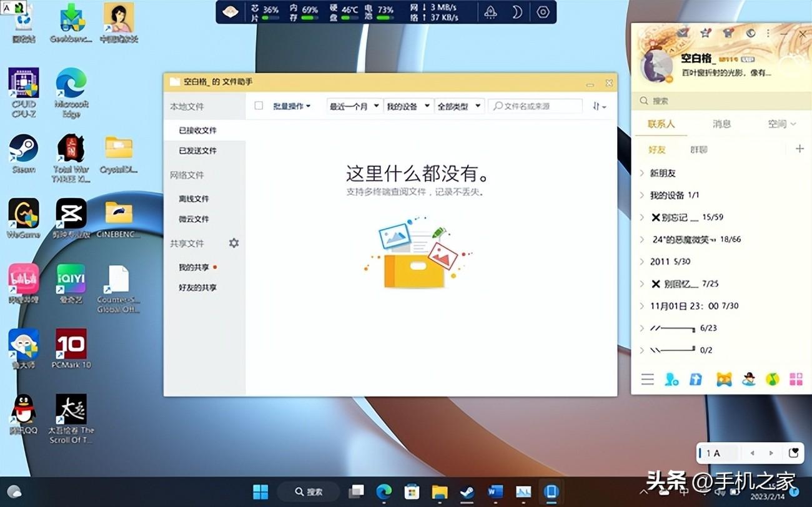Open Word icon on taskbar

click(x=495, y=492)
